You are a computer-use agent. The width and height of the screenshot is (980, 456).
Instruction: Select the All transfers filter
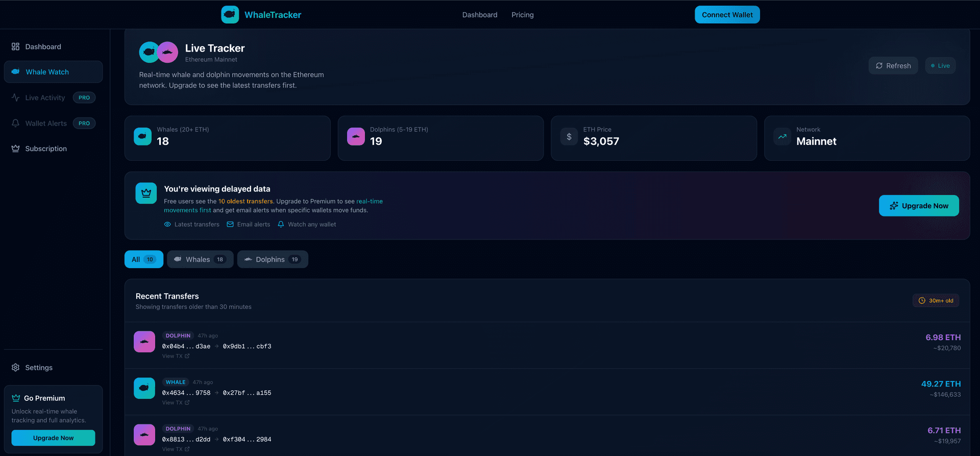(x=143, y=259)
